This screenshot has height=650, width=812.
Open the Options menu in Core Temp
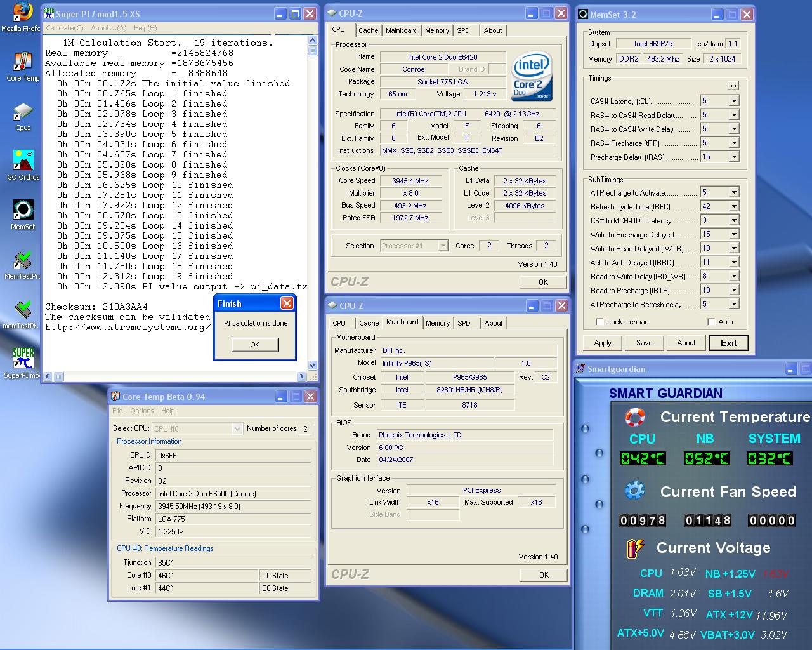[142, 411]
